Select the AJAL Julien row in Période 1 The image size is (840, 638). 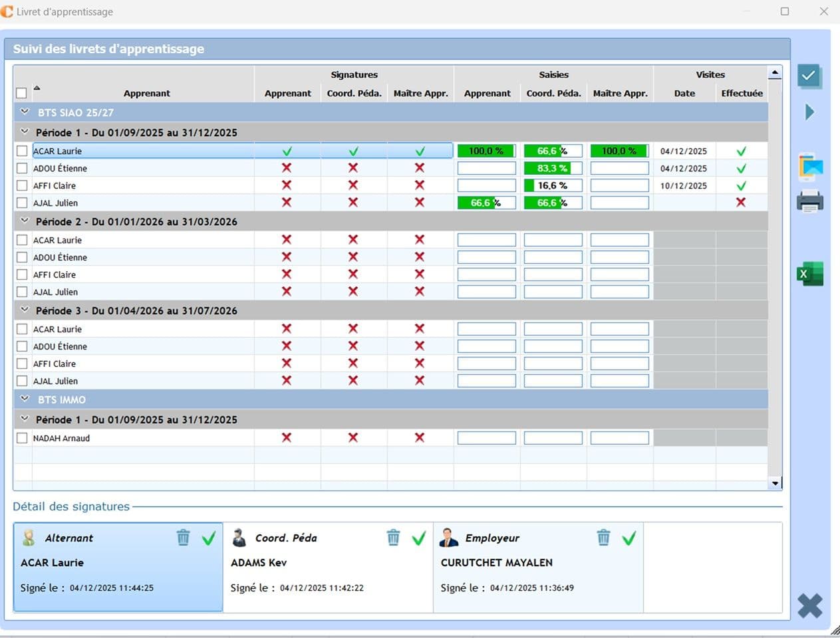[56, 203]
